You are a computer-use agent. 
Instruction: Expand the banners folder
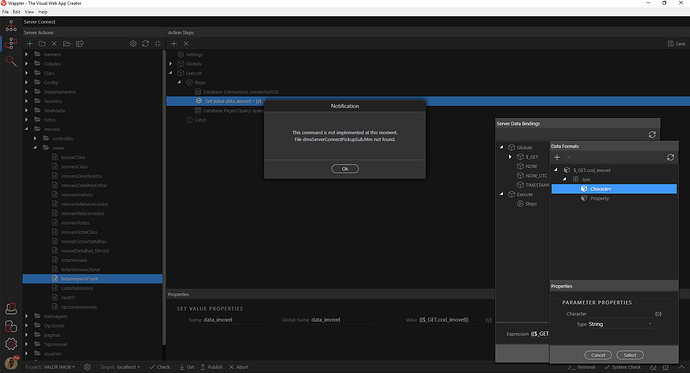pos(26,55)
